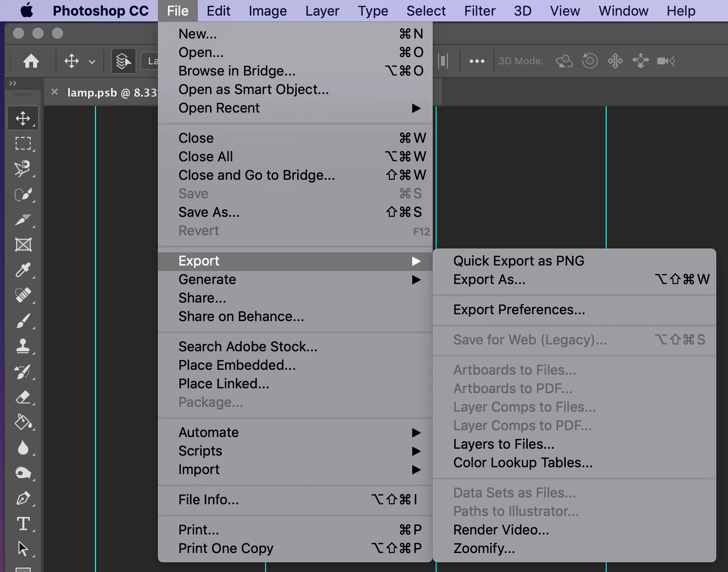Select the Eyedropper tool
The image size is (728, 572).
point(23,270)
